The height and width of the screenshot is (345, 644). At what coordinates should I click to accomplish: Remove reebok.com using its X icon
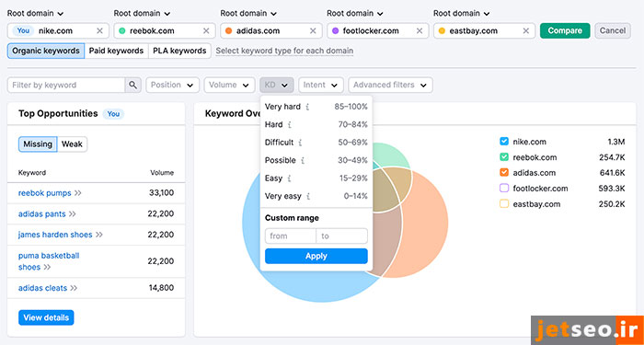[x=206, y=30]
